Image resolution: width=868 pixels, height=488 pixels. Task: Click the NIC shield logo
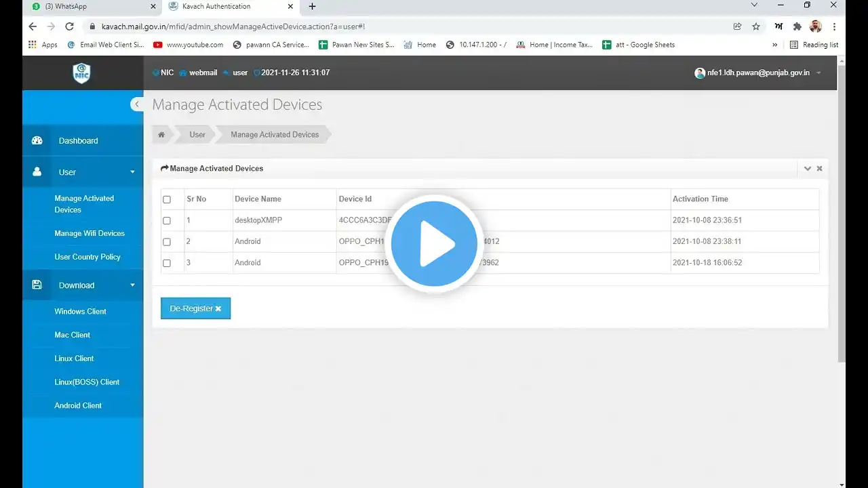82,73
